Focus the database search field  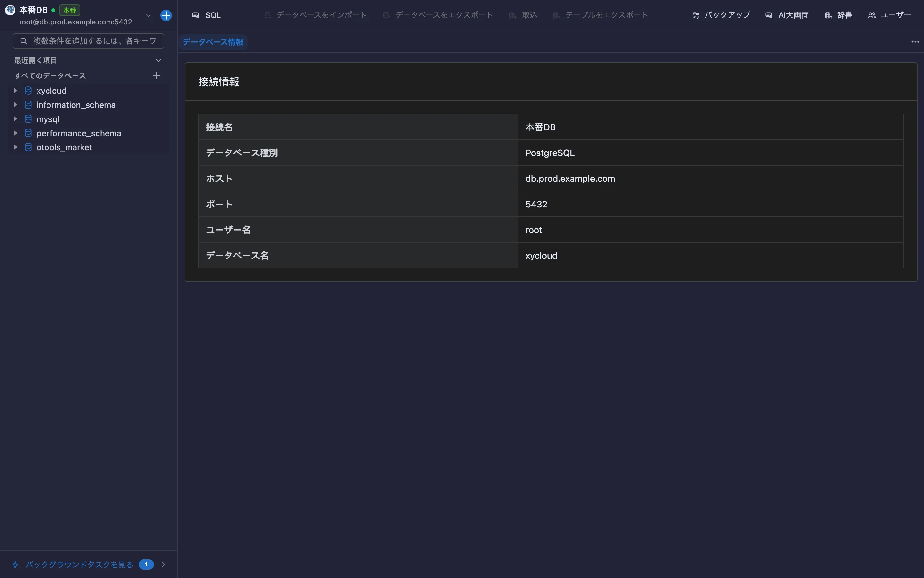coord(89,41)
